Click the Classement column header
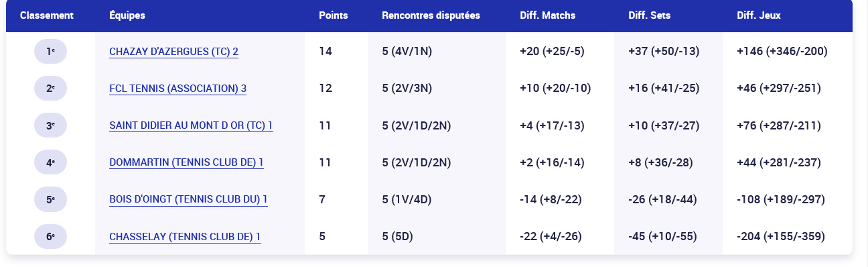 [47, 15]
